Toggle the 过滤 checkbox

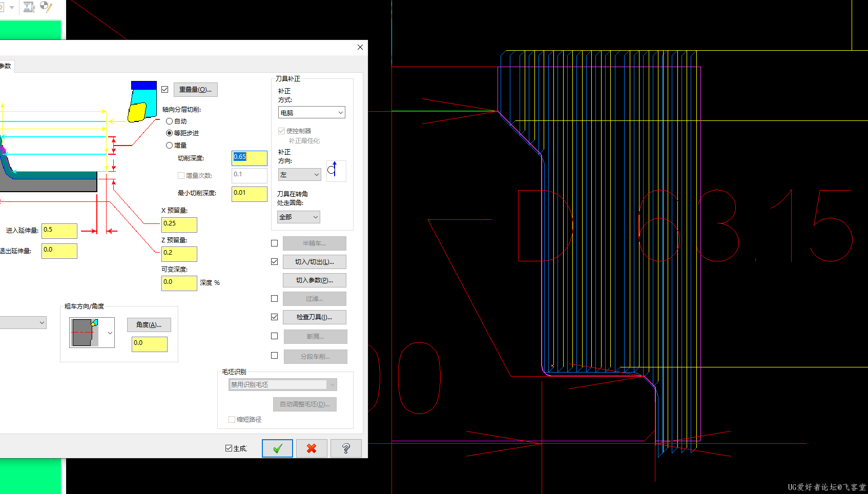pos(275,299)
